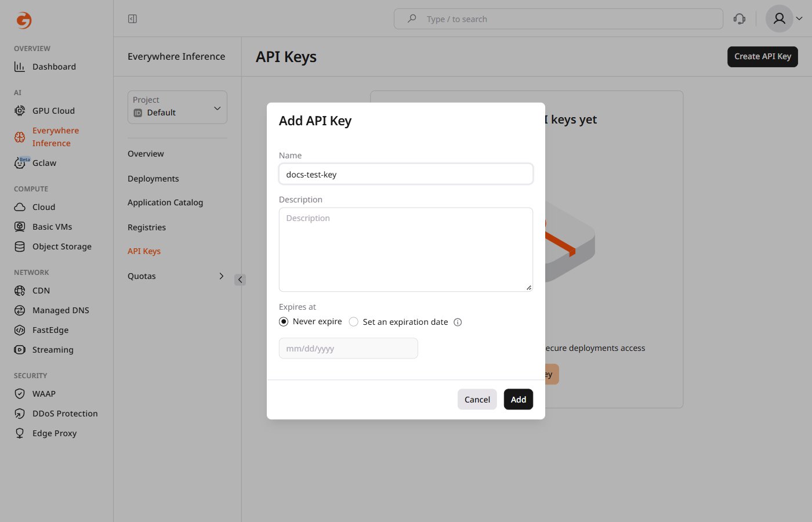This screenshot has width=812, height=522.
Task: Open the CDN section
Action: point(32,291)
